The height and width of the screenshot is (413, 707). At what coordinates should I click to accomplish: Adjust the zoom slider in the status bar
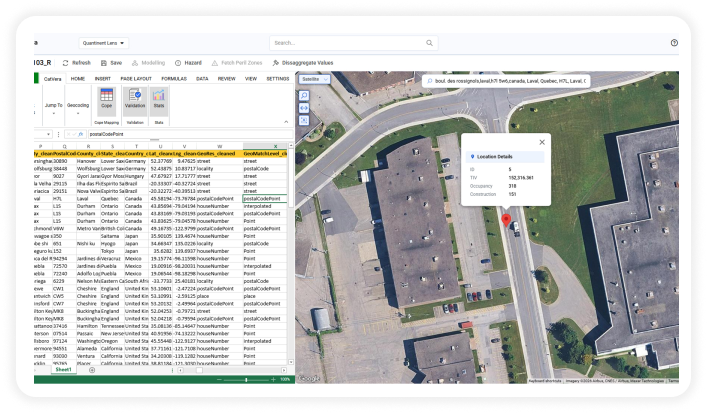[246, 380]
